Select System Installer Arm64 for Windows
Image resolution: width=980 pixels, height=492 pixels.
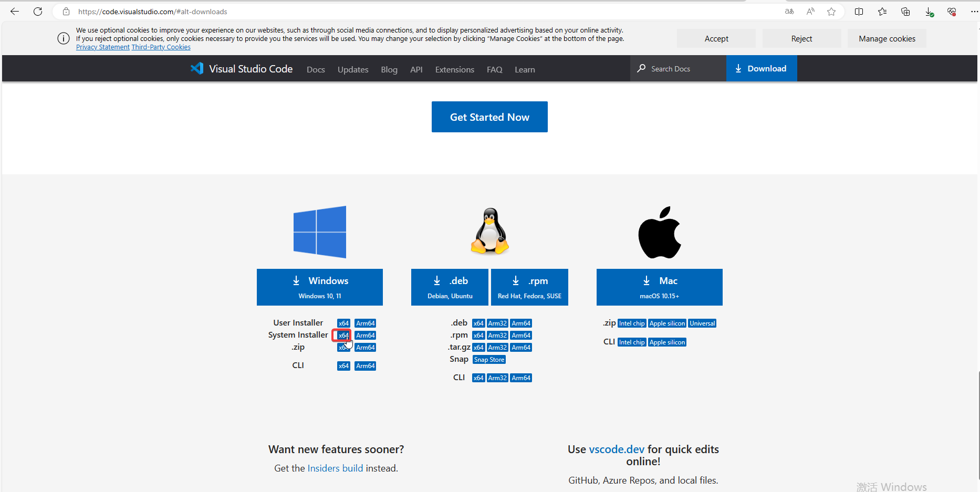(366, 336)
